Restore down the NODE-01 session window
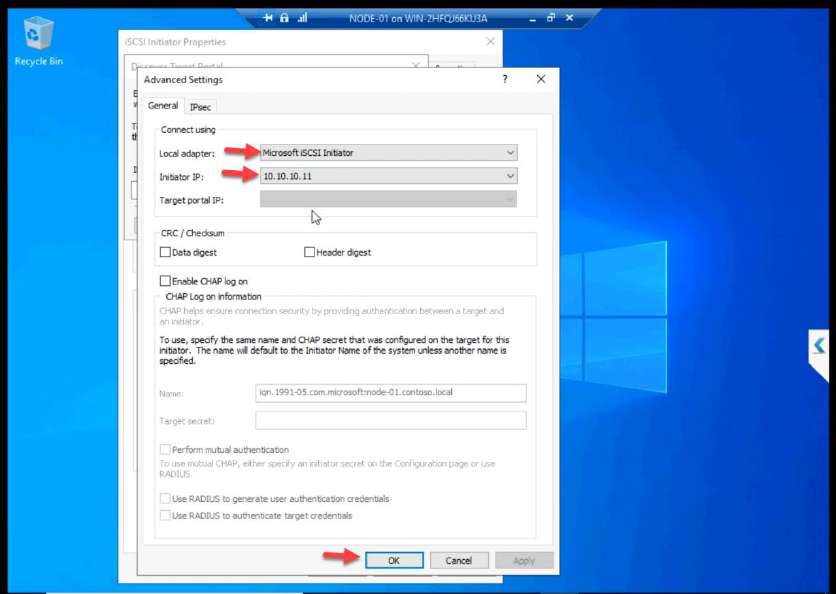836x594 pixels. [x=551, y=18]
